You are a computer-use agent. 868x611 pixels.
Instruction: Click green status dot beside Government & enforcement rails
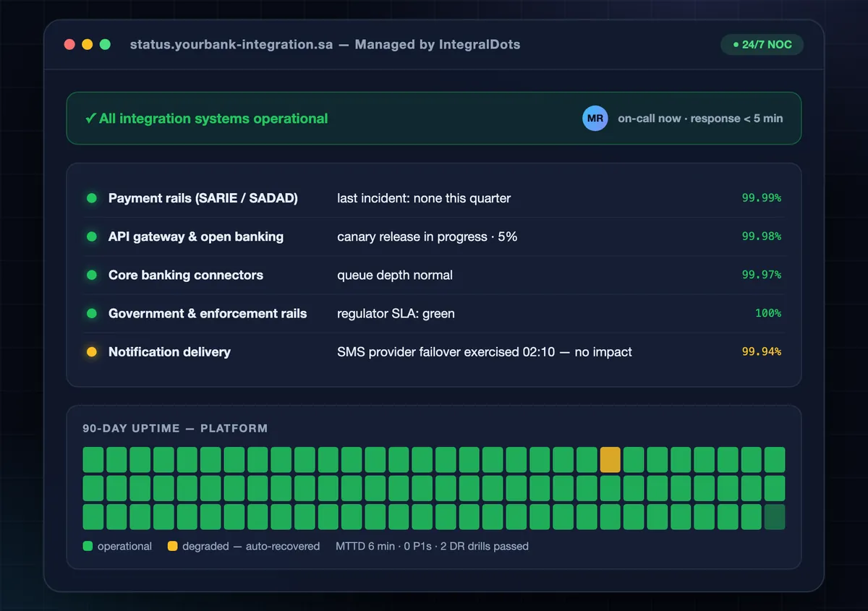tap(92, 313)
